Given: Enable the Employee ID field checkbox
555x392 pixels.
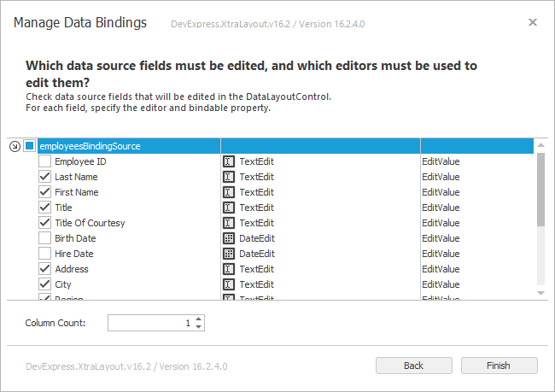Looking at the screenshot, I should [44, 161].
